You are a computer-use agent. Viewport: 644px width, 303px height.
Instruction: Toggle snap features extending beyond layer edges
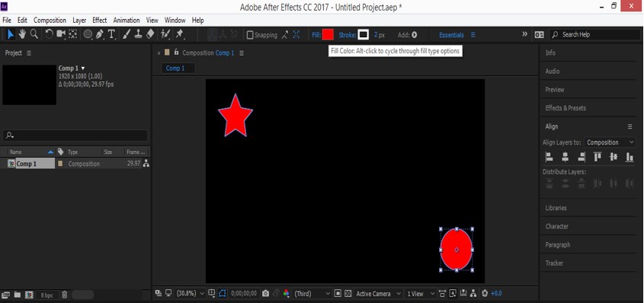[285, 35]
